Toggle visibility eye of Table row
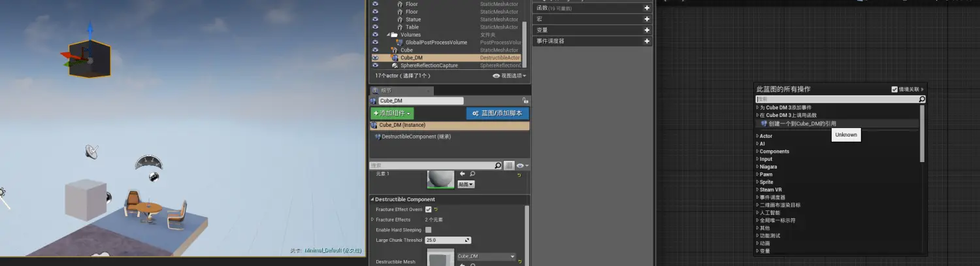980x266 pixels. [375, 27]
